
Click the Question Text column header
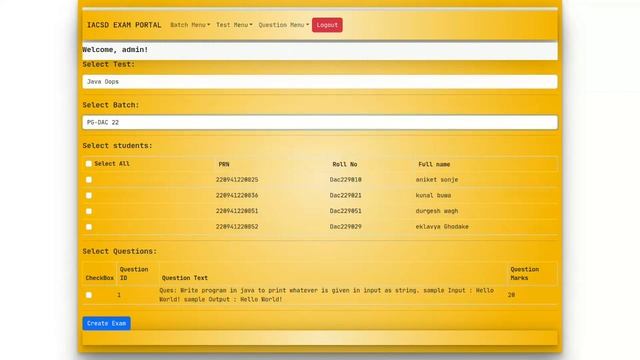(184, 278)
